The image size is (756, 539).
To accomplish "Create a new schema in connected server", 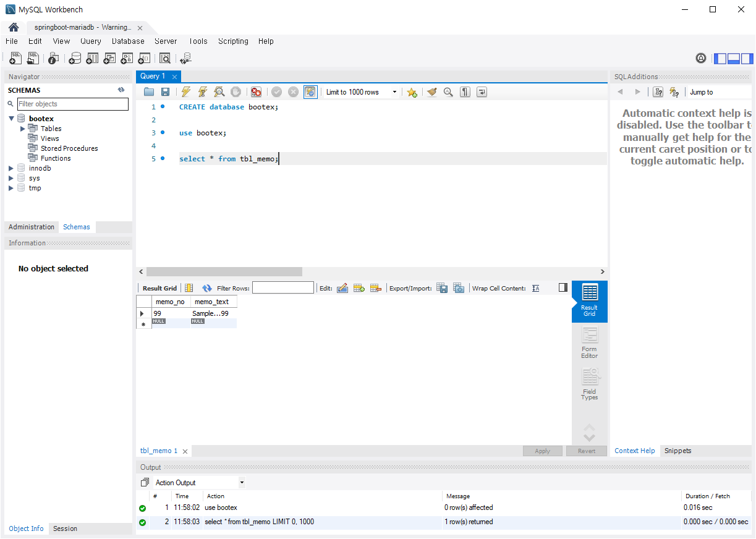I will (75, 58).
